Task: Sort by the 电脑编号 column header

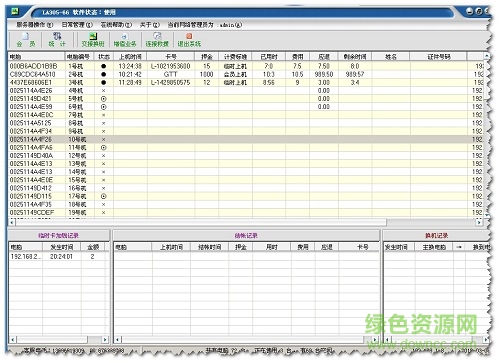Action: click(x=79, y=56)
